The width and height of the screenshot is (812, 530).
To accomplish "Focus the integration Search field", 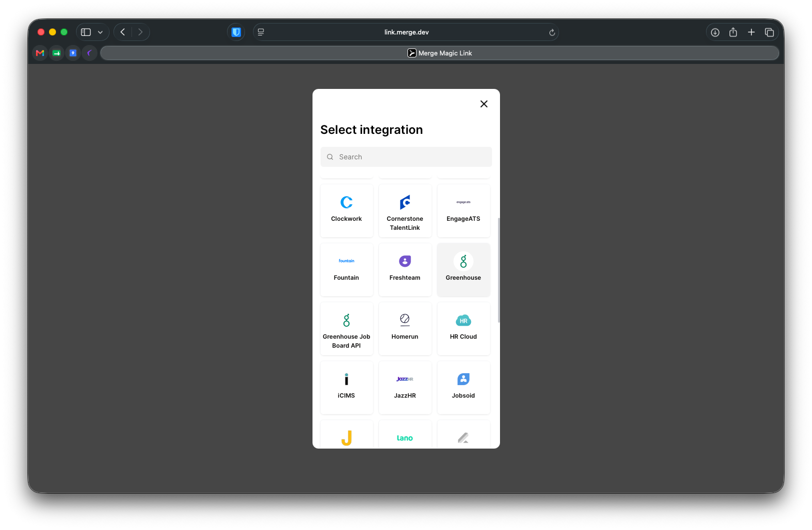I will pos(406,157).
